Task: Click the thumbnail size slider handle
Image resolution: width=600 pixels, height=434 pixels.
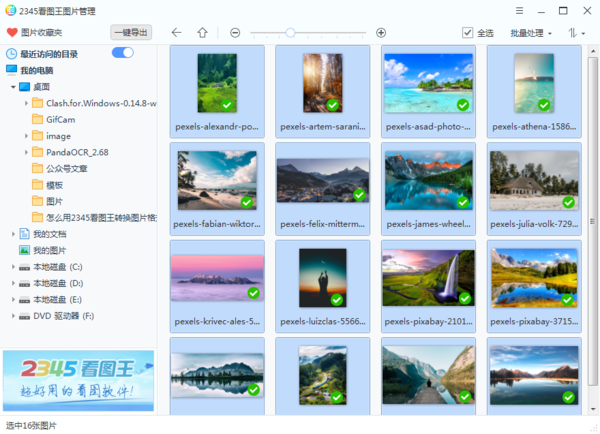Action: coord(290,33)
